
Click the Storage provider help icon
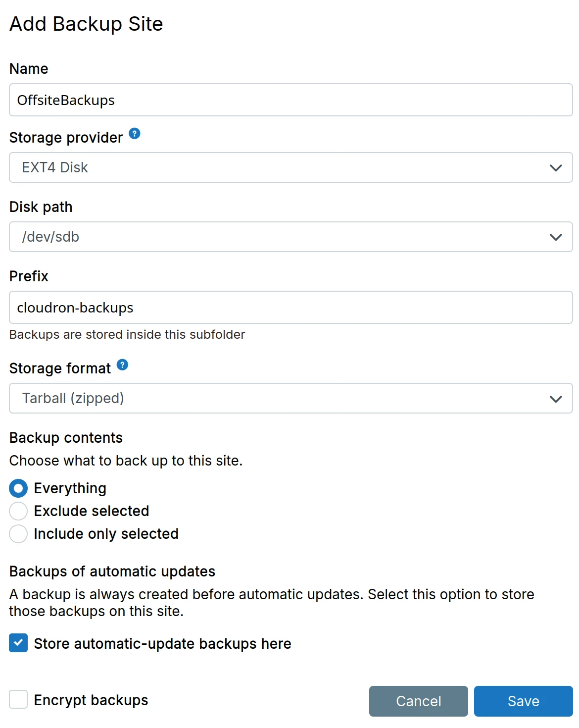tap(134, 134)
